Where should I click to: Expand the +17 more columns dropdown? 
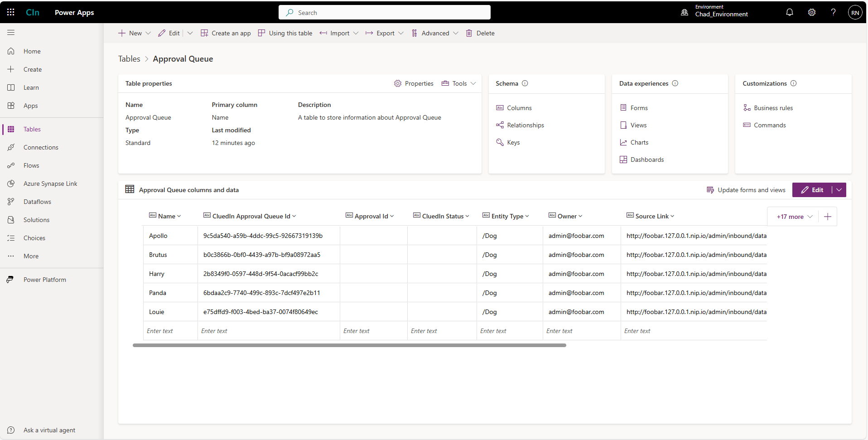(x=794, y=217)
